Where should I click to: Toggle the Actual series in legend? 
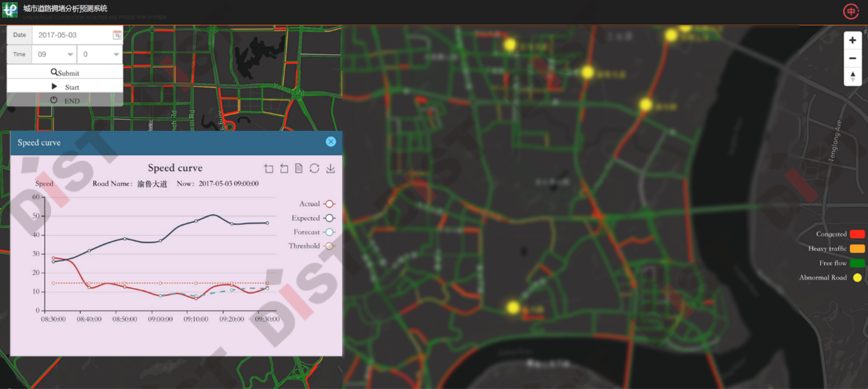coord(317,204)
